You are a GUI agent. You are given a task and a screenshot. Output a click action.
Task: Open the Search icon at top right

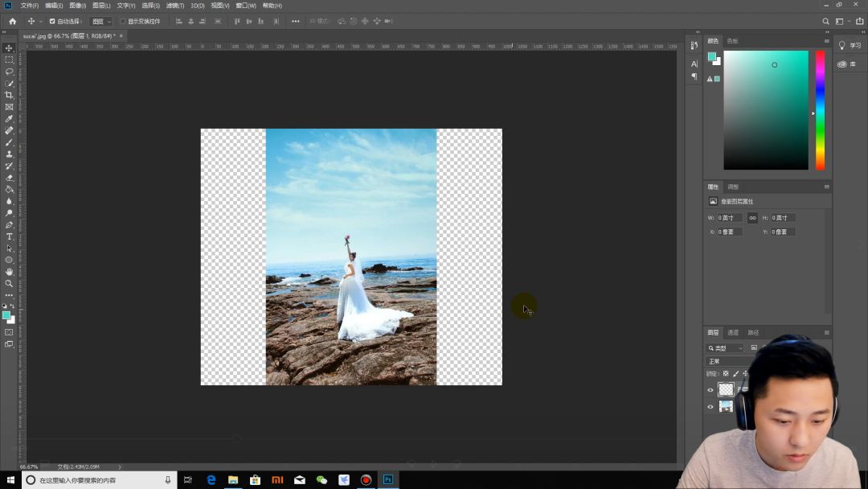pos(825,21)
